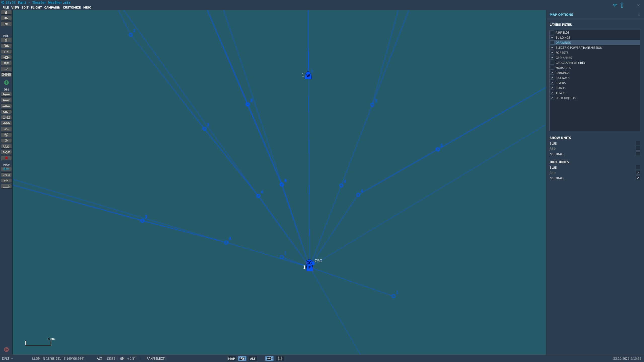Select the red X delete tool
Image resolution: width=644 pixels, height=362 pixels.
coord(6,158)
